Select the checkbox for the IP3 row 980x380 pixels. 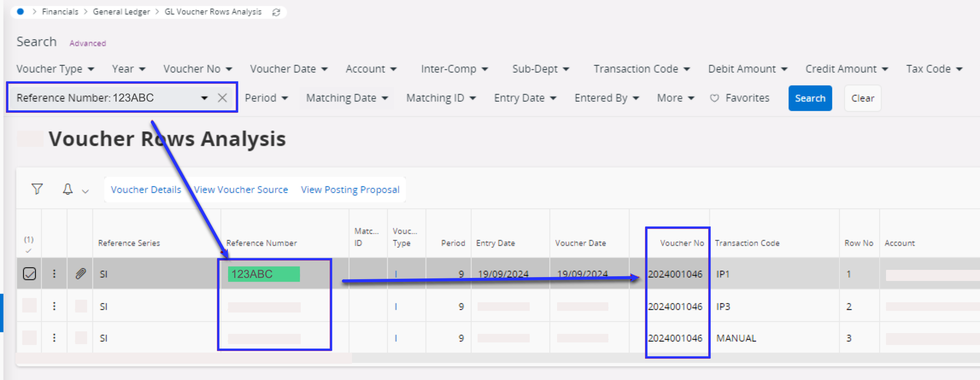pyautogui.click(x=29, y=306)
